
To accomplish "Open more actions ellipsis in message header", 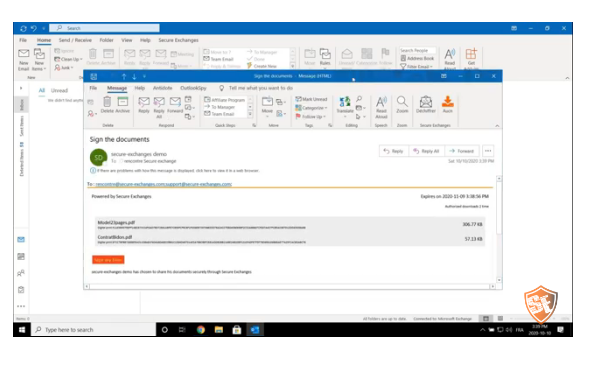I will [488, 151].
